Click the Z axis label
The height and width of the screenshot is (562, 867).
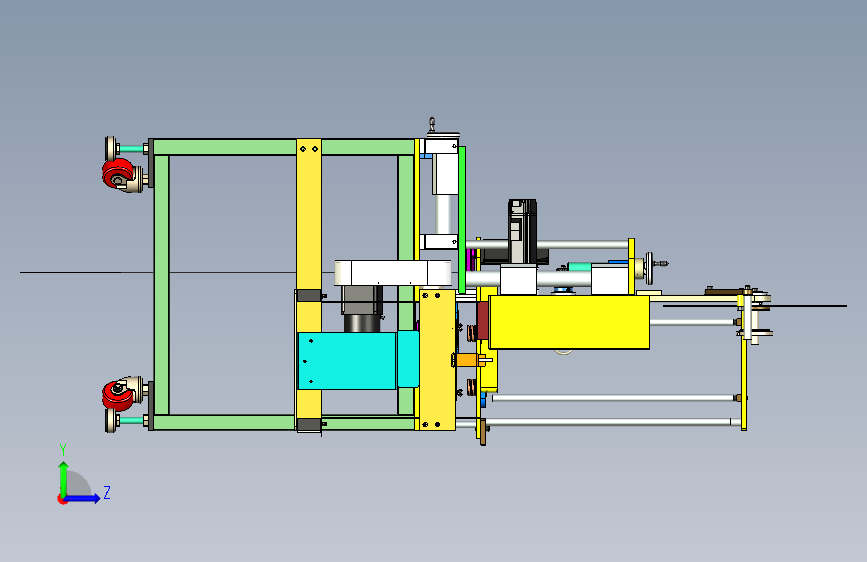[107, 493]
